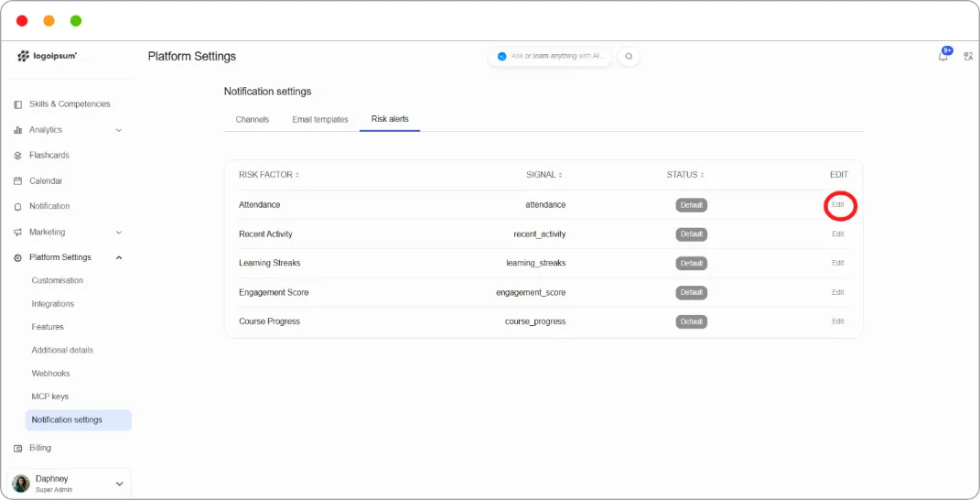Open Features submenu item
This screenshot has height=500, width=980.
point(48,327)
